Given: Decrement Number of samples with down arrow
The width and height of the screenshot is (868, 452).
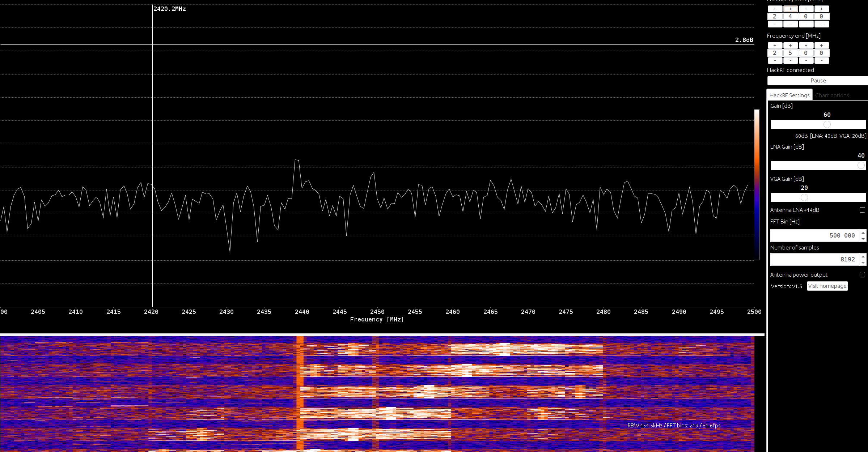Looking at the screenshot, I should (x=863, y=263).
